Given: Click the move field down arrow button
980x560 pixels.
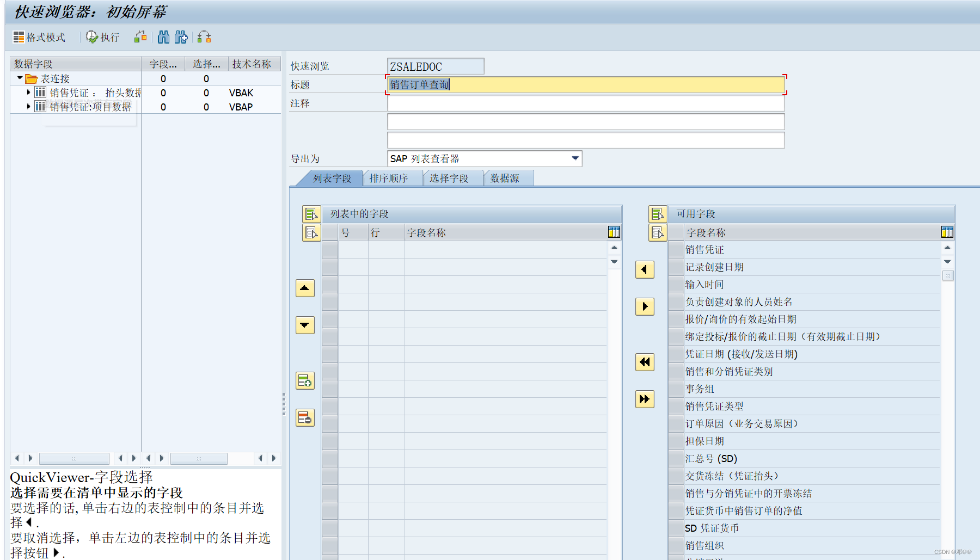Looking at the screenshot, I should (x=305, y=325).
